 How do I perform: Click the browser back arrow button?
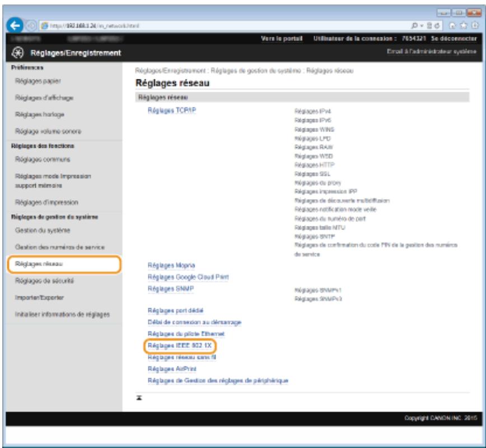coord(15,25)
